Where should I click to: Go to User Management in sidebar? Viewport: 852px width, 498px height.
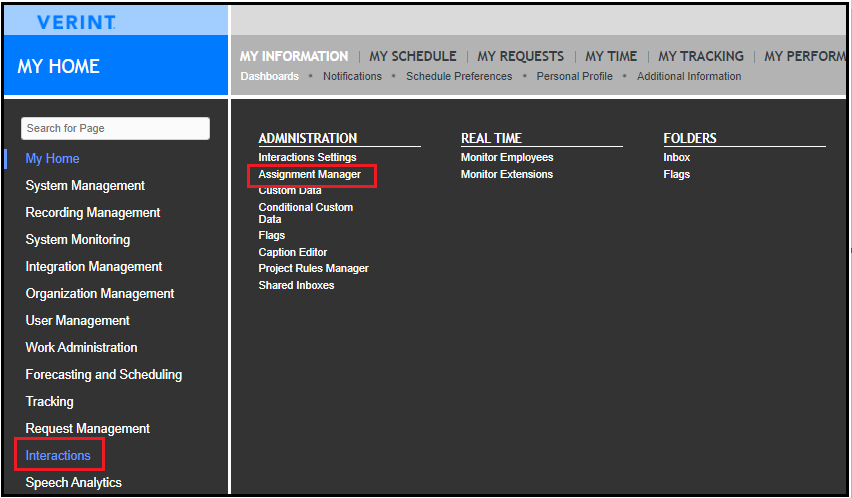pyautogui.click(x=77, y=321)
